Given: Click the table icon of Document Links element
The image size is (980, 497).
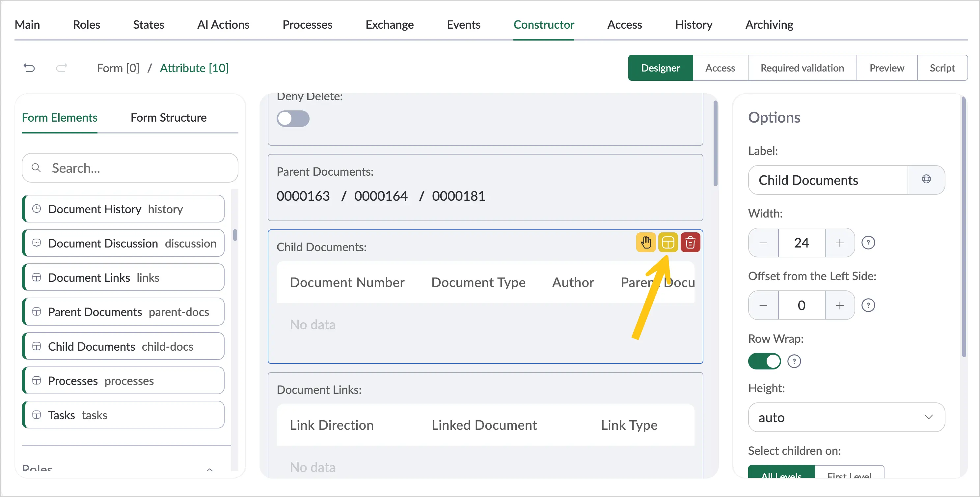Looking at the screenshot, I should 37,277.
